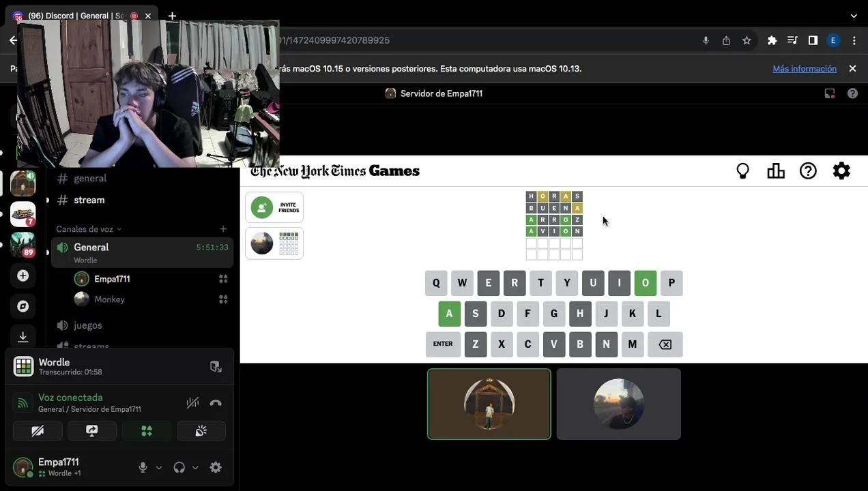Open the server with 89 notifications badge
Image resolution: width=868 pixels, height=491 pixels.
click(23, 244)
